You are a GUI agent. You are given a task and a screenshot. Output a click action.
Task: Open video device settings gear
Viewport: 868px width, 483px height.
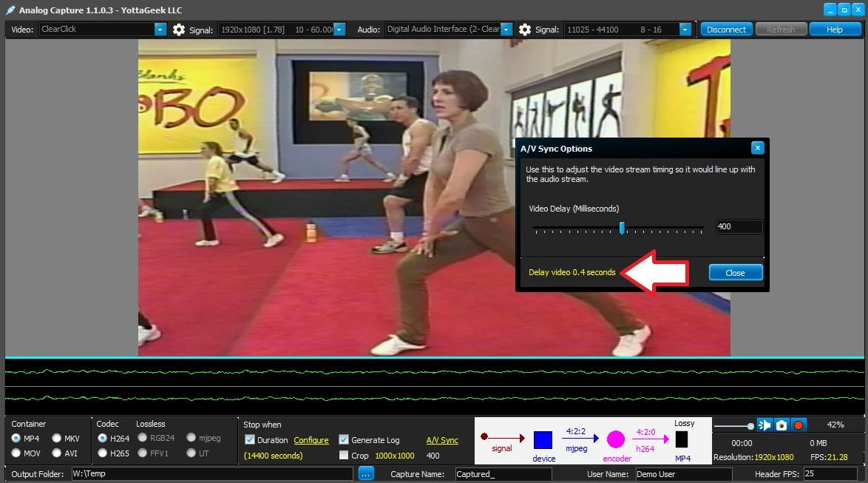[179, 30]
